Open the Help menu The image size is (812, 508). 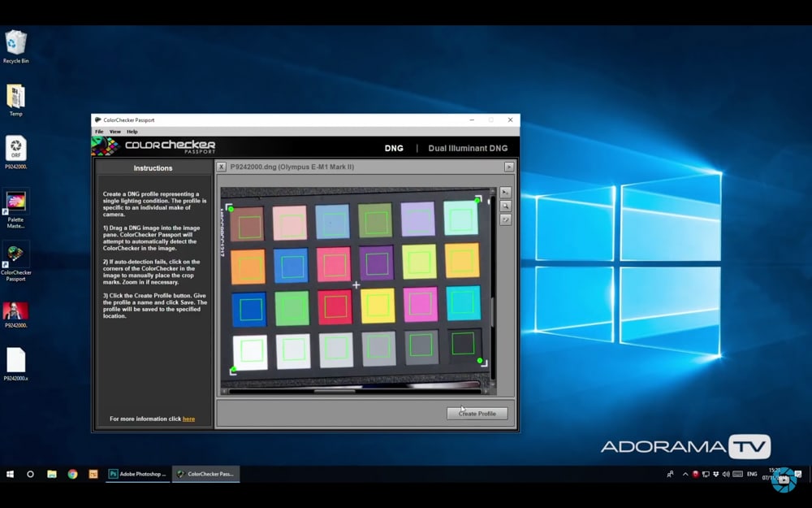(132, 132)
